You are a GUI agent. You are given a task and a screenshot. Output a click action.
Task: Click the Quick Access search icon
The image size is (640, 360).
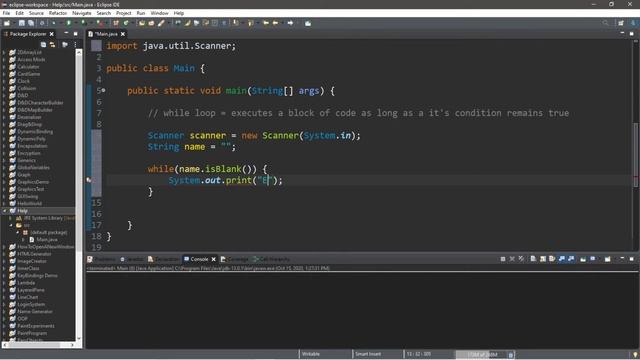pos(606,23)
